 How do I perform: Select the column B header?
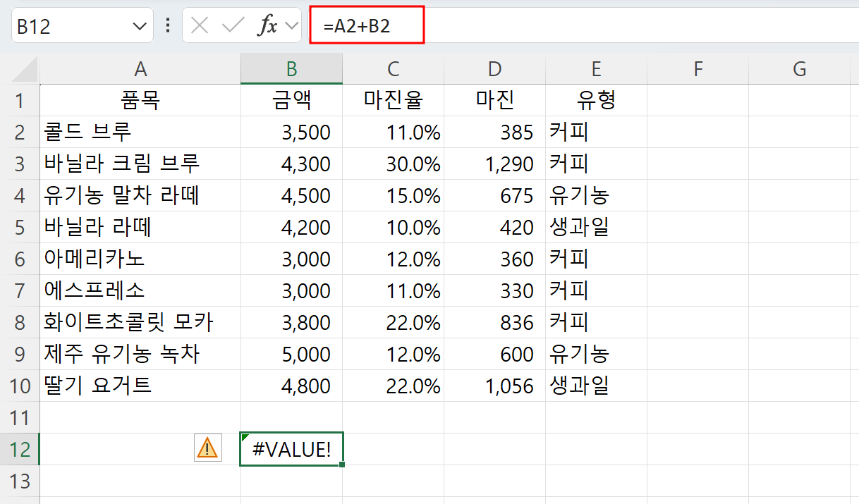[x=291, y=68]
